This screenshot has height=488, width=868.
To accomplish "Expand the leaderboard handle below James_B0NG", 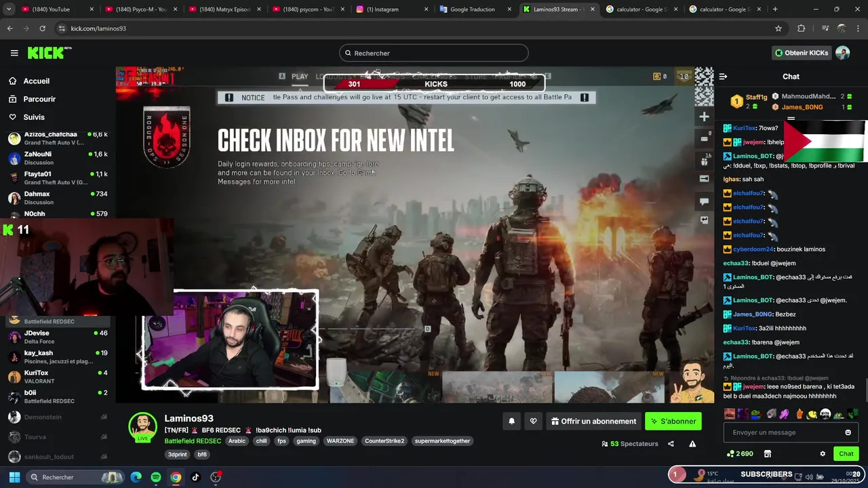I will click(791, 118).
